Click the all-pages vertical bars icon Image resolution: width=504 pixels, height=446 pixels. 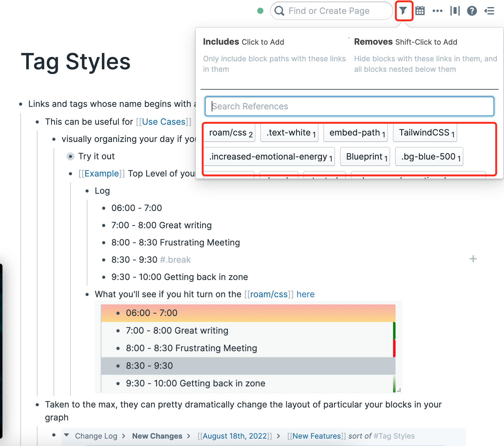pyautogui.click(x=454, y=11)
